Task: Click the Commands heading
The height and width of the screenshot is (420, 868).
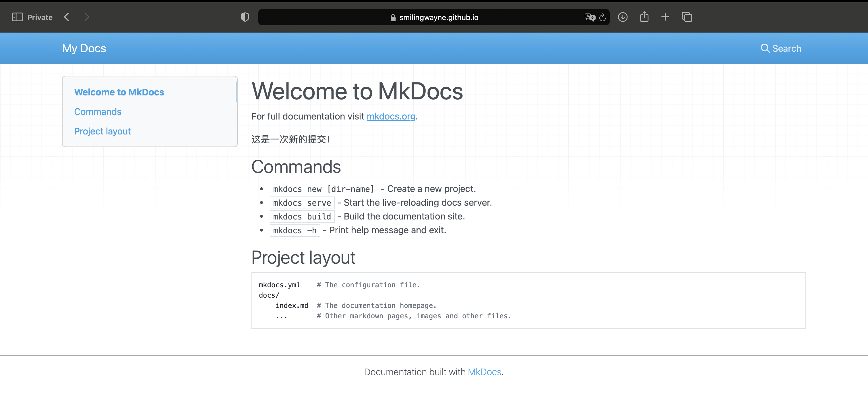Action: coord(296,167)
